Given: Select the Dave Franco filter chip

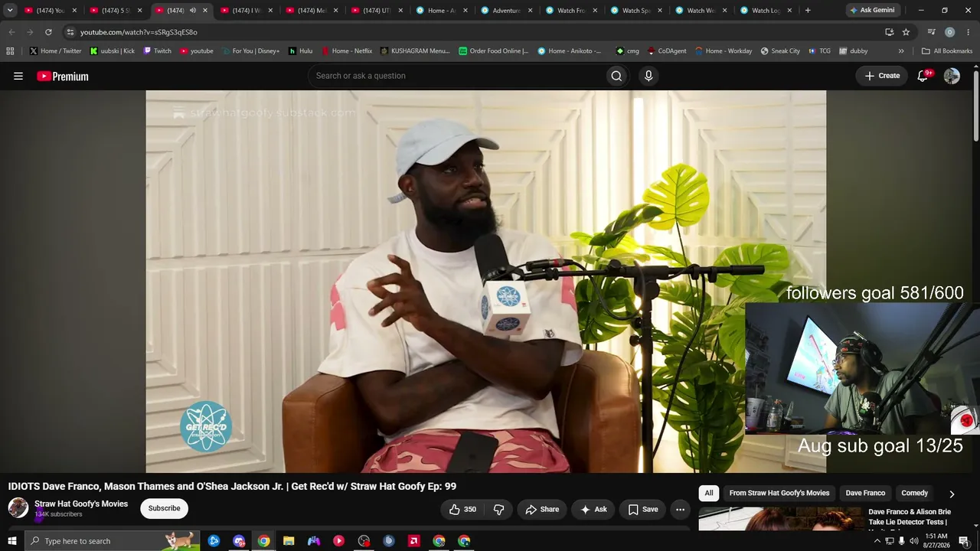Looking at the screenshot, I should click(x=865, y=494).
